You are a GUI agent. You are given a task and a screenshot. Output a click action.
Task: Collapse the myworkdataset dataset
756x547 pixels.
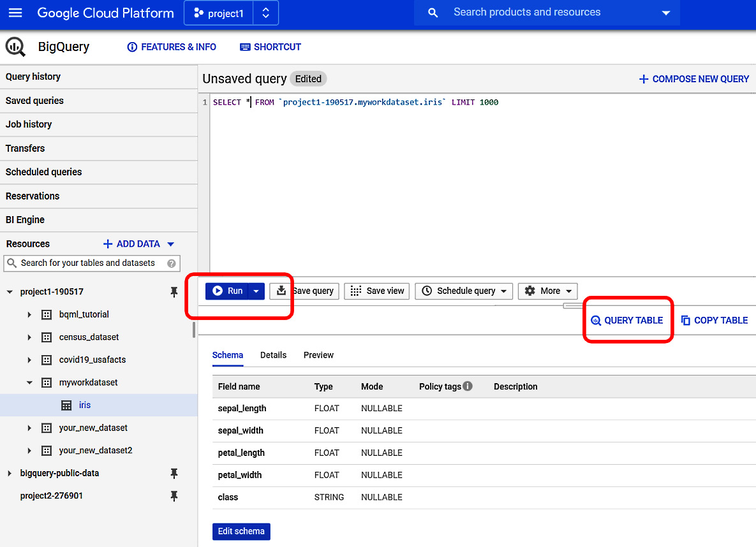(29, 383)
